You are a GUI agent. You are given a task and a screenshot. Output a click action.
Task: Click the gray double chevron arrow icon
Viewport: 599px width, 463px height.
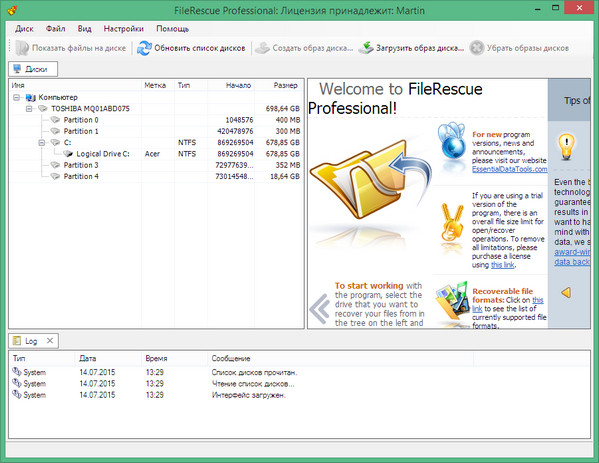coord(320,309)
